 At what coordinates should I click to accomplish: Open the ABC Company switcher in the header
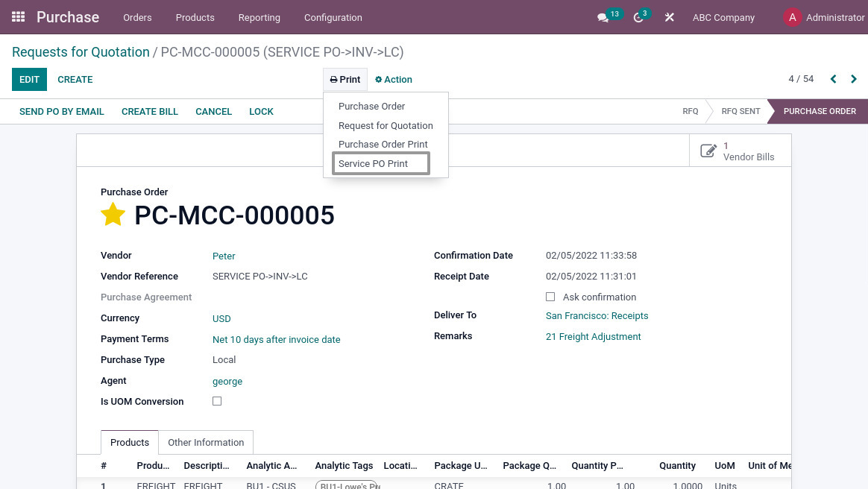pyautogui.click(x=723, y=17)
